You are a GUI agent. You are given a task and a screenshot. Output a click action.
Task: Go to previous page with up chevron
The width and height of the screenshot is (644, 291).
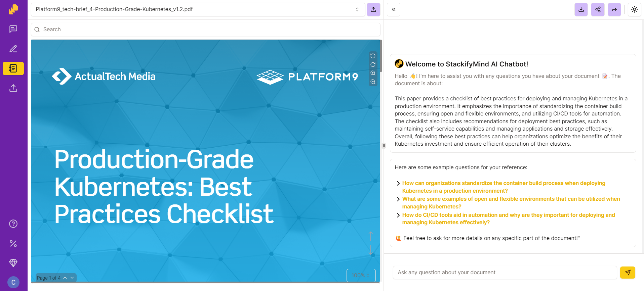pyautogui.click(x=65, y=278)
